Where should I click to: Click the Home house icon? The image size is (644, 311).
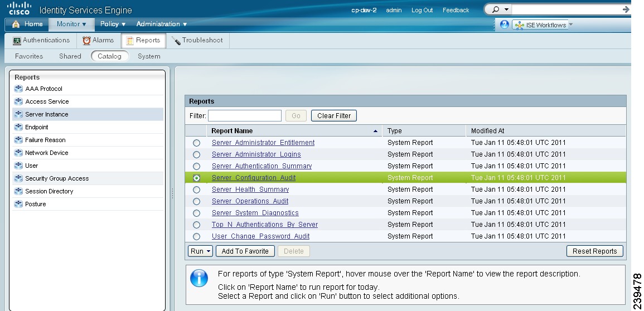pos(16,24)
